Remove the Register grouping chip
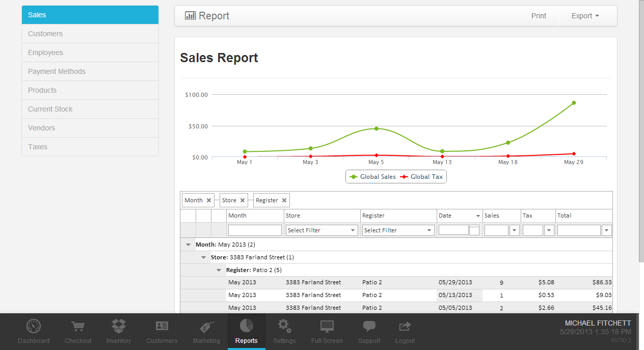 pyautogui.click(x=284, y=200)
